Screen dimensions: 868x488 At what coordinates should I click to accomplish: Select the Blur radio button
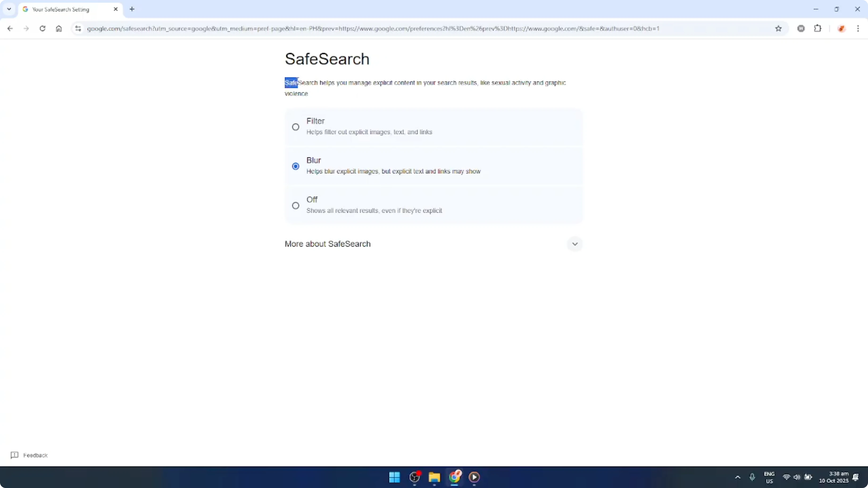click(x=296, y=166)
